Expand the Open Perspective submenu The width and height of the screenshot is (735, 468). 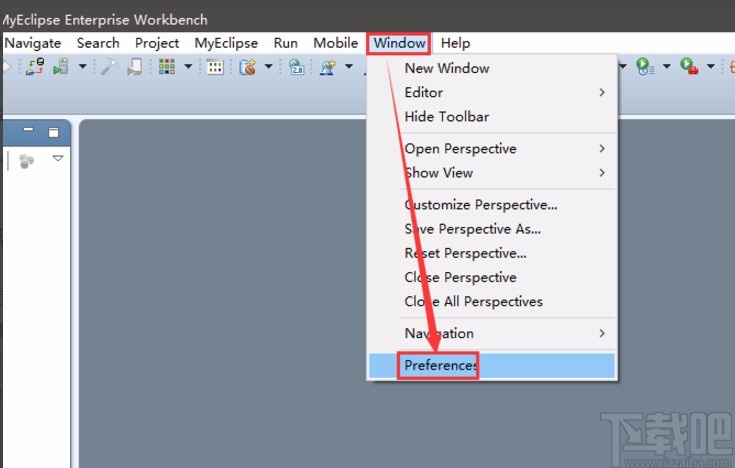[x=492, y=149]
